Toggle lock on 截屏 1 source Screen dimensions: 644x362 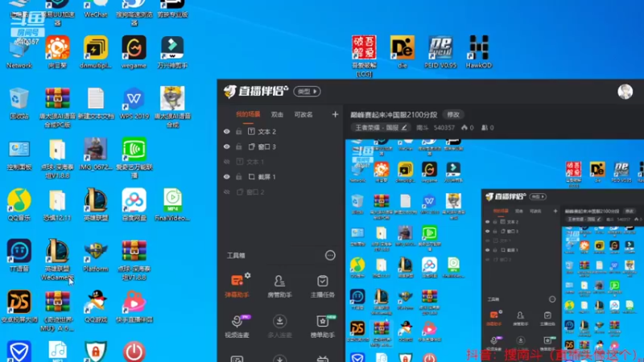pos(238,176)
